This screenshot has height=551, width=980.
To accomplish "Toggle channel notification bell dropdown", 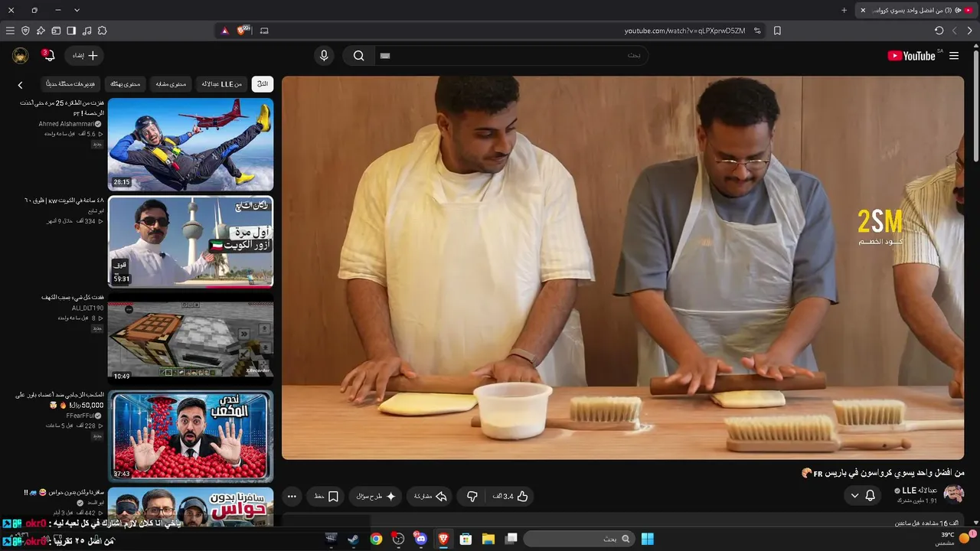I will point(862,496).
